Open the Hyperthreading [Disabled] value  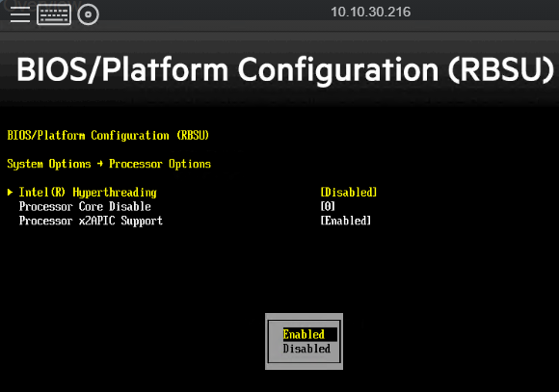tap(349, 193)
